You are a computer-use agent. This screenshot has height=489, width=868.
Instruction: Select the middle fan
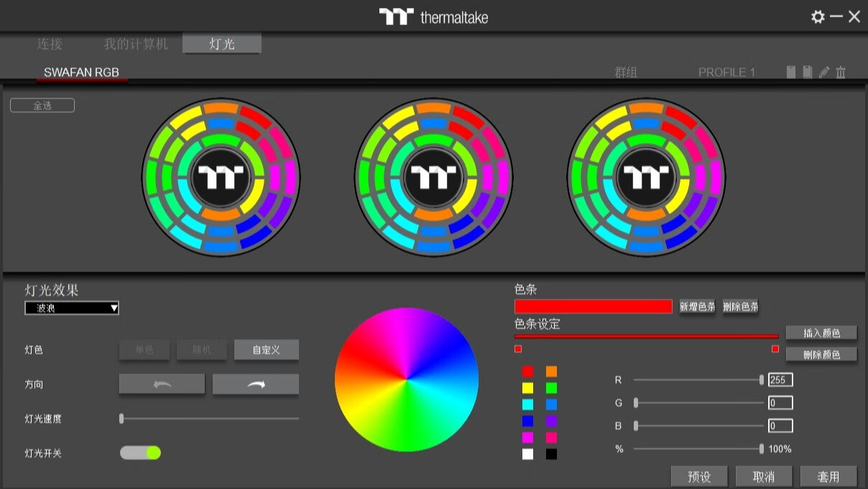(x=433, y=177)
